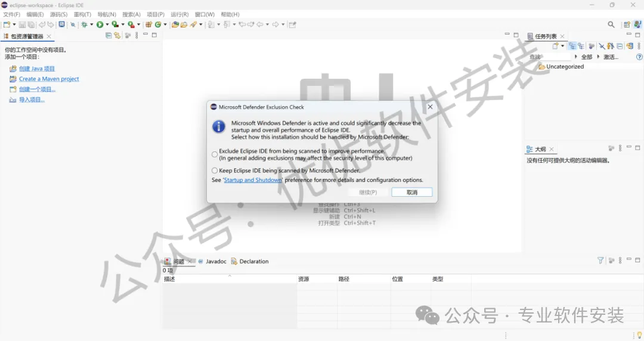Click the New wizard toolbar icon

pyautogui.click(x=7, y=24)
